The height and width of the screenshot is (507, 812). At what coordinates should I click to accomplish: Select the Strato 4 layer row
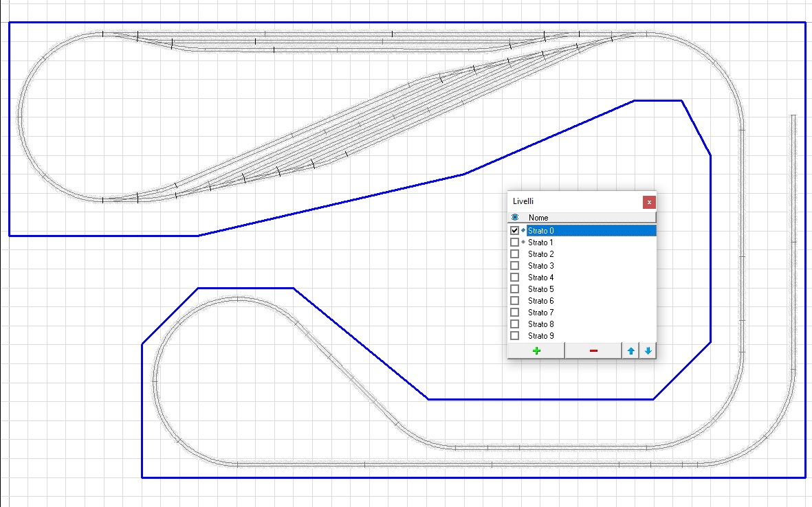(540, 278)
